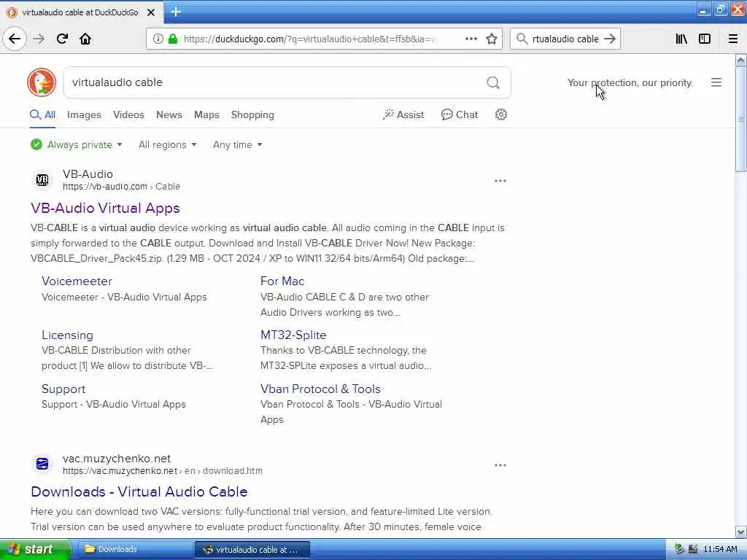The image size is (747, 560).
Task: Click the vertical scrollbar thumb
Action: pos(740,119)
